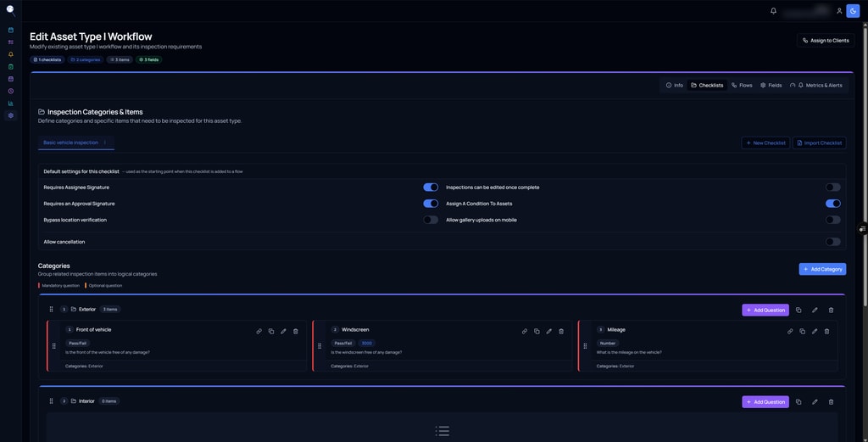The height and width of the screenshot is (442, 868).
Task: Click the '1 checklists' badge
Action: [47, 60]
